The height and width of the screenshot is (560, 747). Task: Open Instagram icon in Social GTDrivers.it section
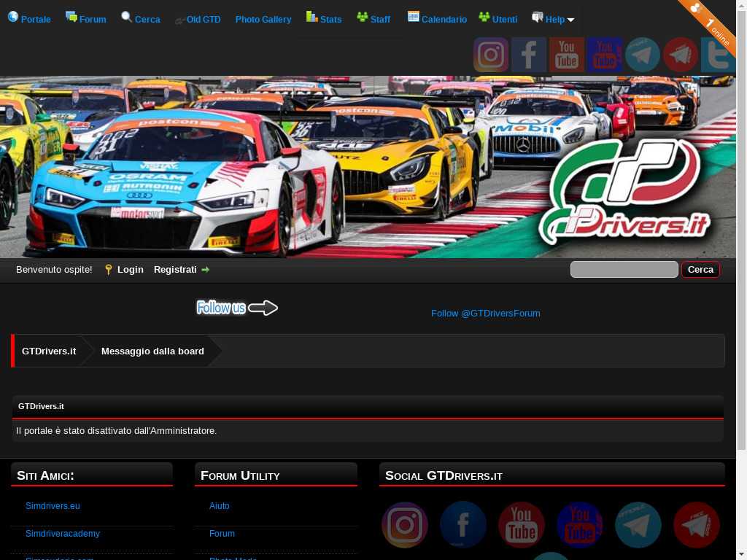(x=404, y=525)
